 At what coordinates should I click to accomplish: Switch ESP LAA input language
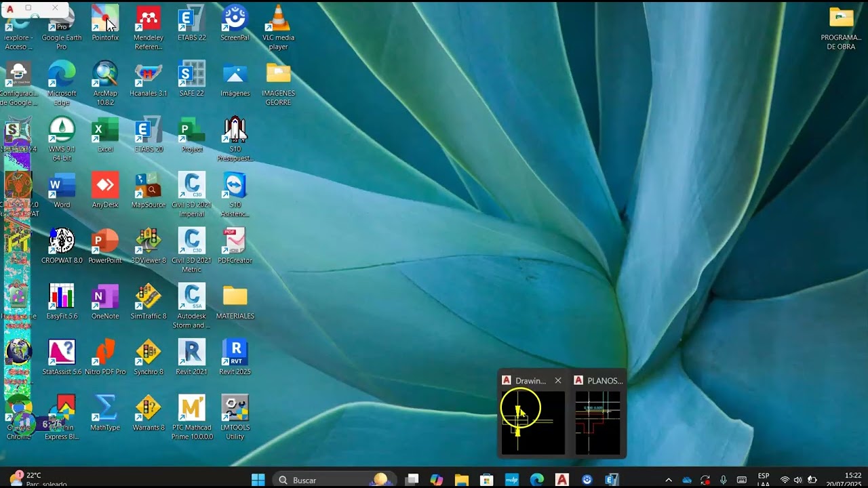click(764, 480)
